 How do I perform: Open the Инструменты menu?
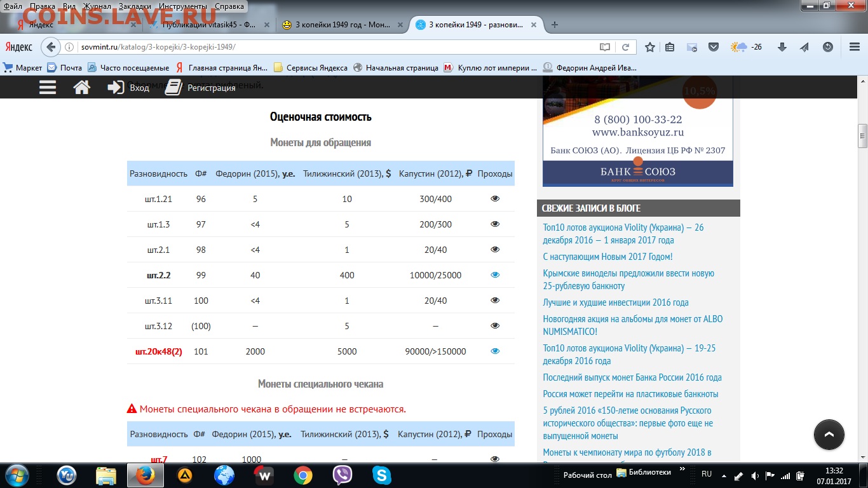(x=183, y=6)
